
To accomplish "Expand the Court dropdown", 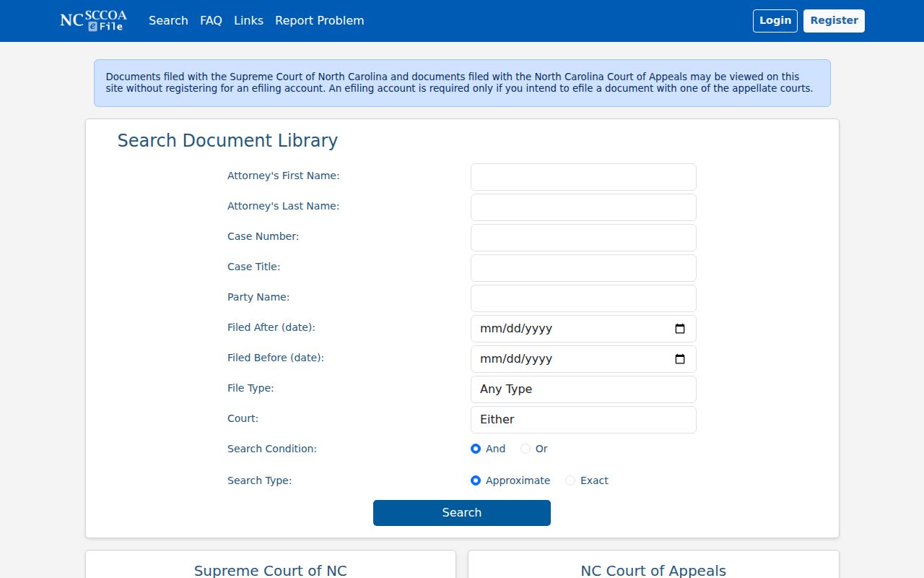I will [x=583, y=420].
